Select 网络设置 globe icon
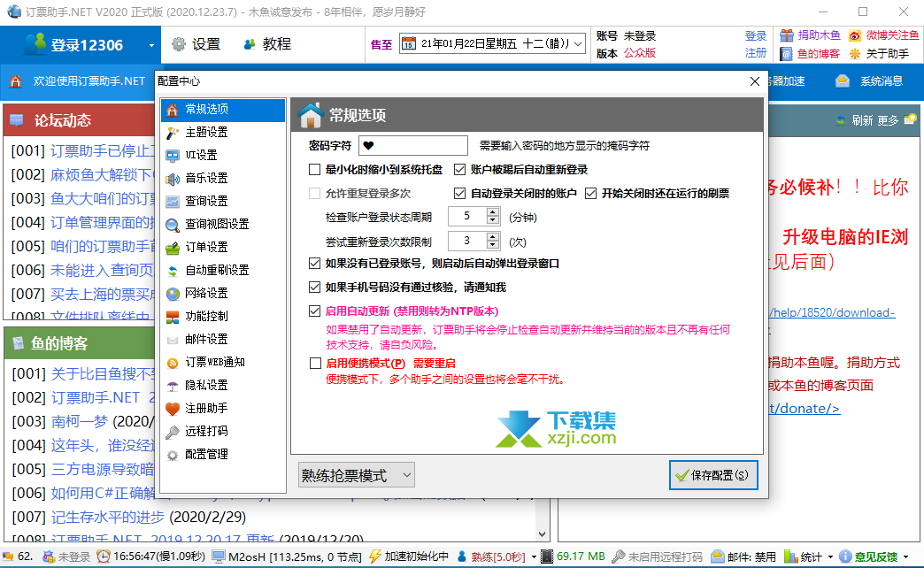 point(172,294)
